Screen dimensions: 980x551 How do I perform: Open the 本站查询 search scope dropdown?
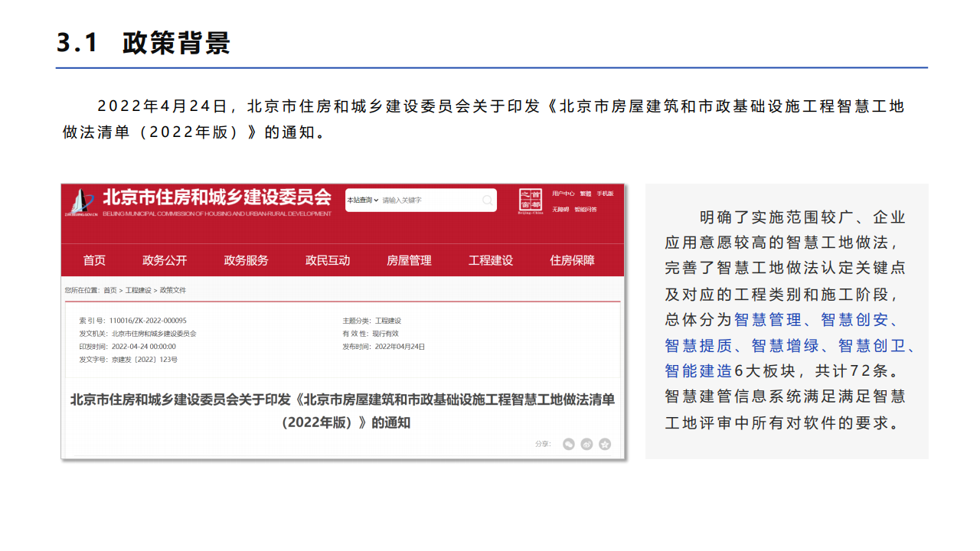pyautogui.click(x=363, y=201)
